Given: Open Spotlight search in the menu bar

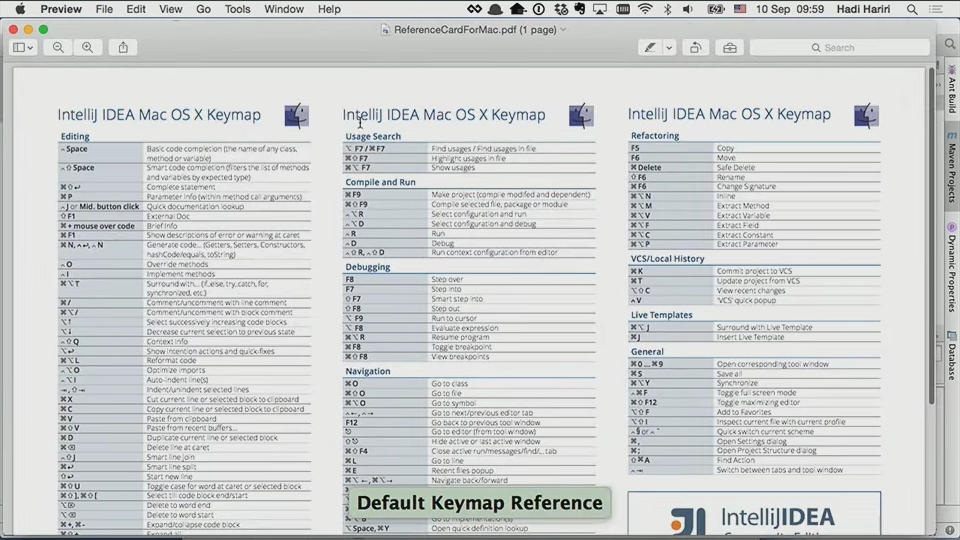Looking at the screenshot, I should 912,9.
